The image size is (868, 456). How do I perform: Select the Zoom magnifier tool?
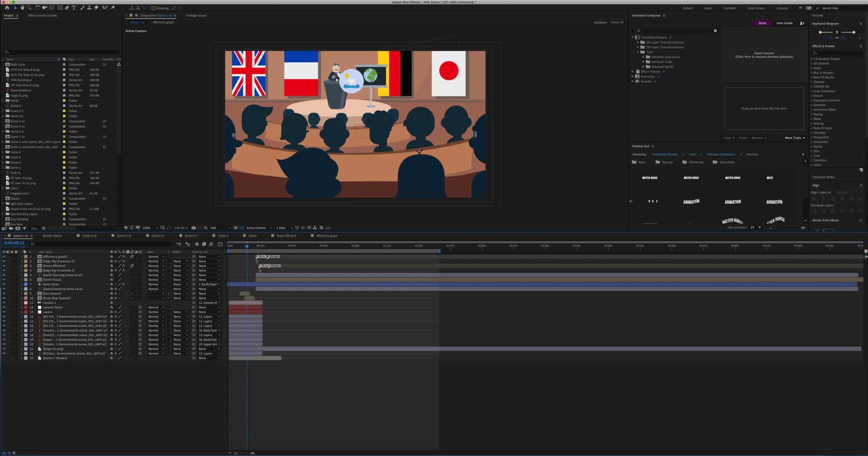pyautogui.click(x=29, y=8)
